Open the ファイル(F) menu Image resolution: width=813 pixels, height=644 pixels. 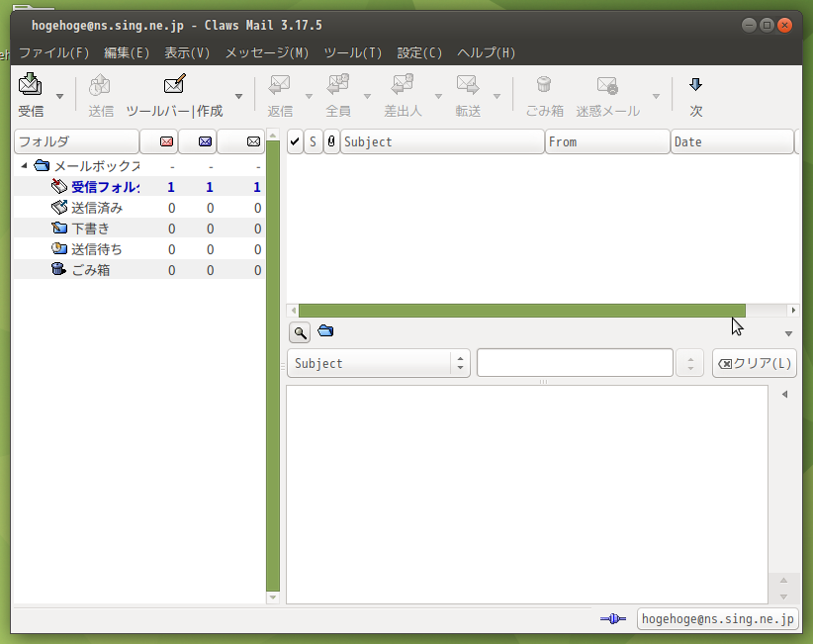coord(54,52)
